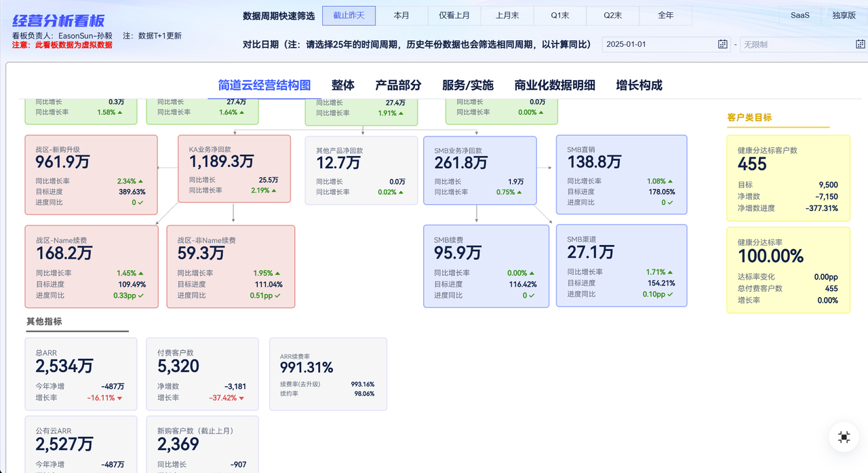Click the 客户类目标 section heading
868x473 pixels.
[749, 117]
